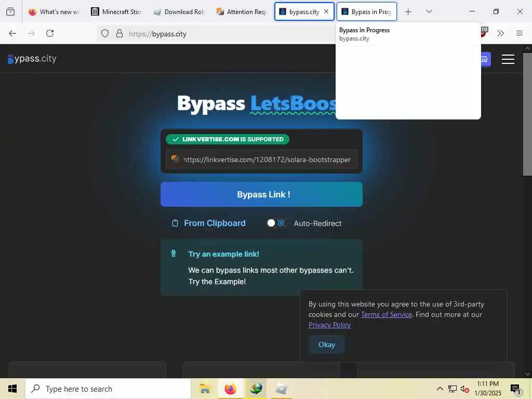Switch to the Attention Required tab
This screenshot has height=399, width=532.
(242, 11)
